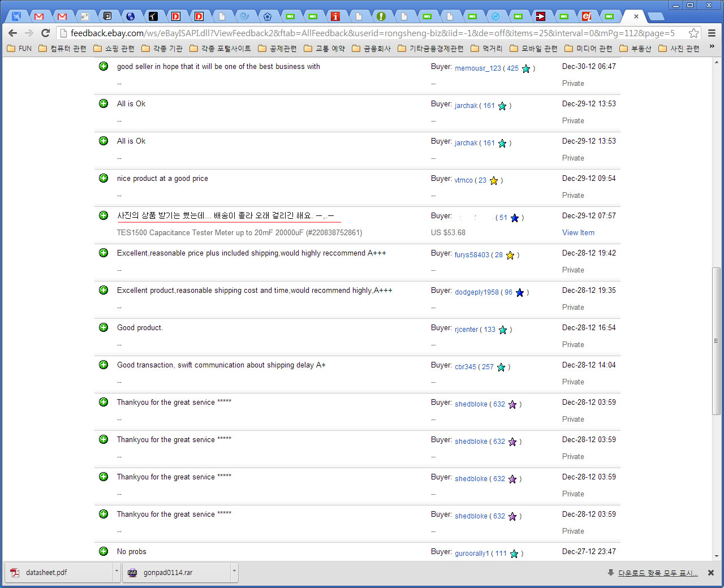Open buyer furys58403 profile
Screen dimensions: 724x588
(x=472, y=255)
